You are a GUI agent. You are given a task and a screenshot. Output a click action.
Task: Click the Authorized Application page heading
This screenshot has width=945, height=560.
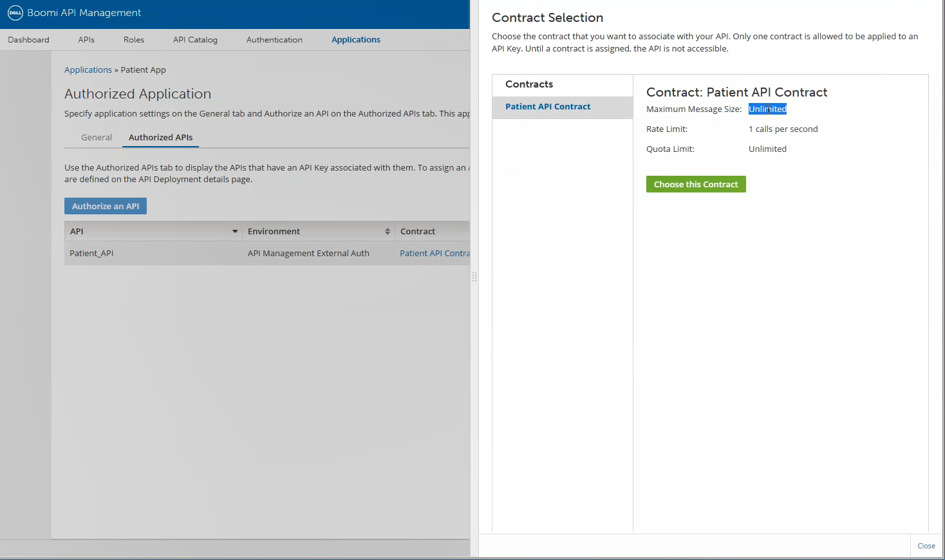(x=138, y=94)
